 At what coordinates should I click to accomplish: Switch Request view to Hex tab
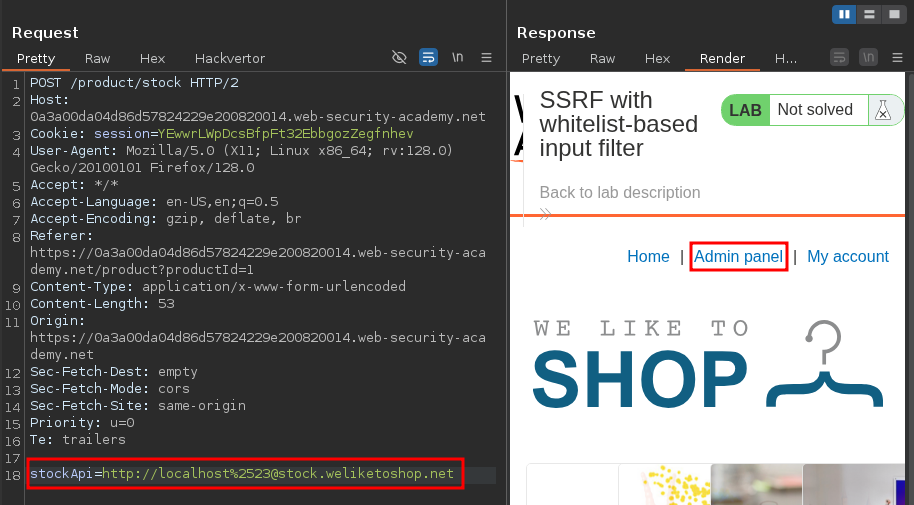152,59
